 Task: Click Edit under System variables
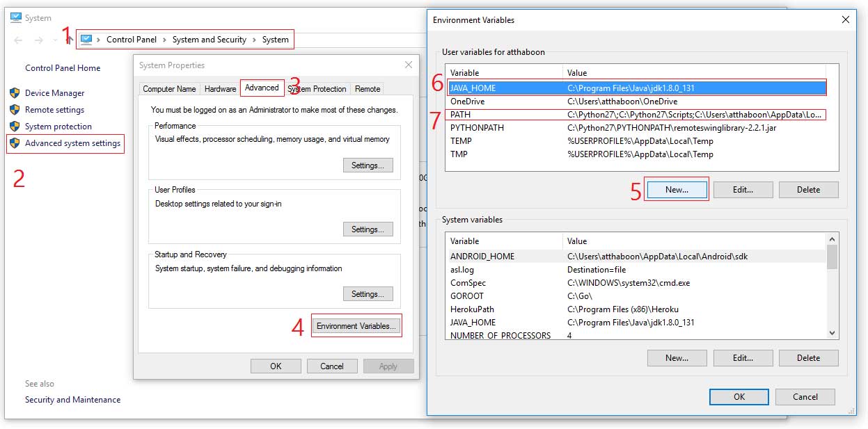click(x=743, y=358)
